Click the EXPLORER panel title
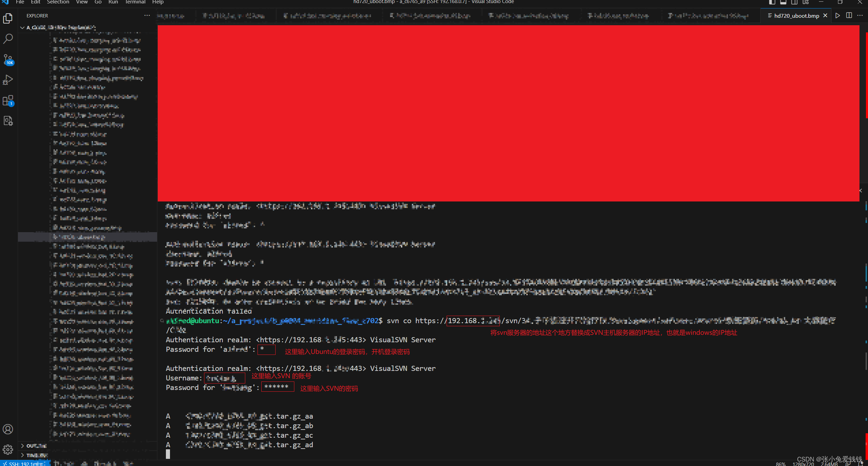Viewport: 868px width, 466px height. 37,16
